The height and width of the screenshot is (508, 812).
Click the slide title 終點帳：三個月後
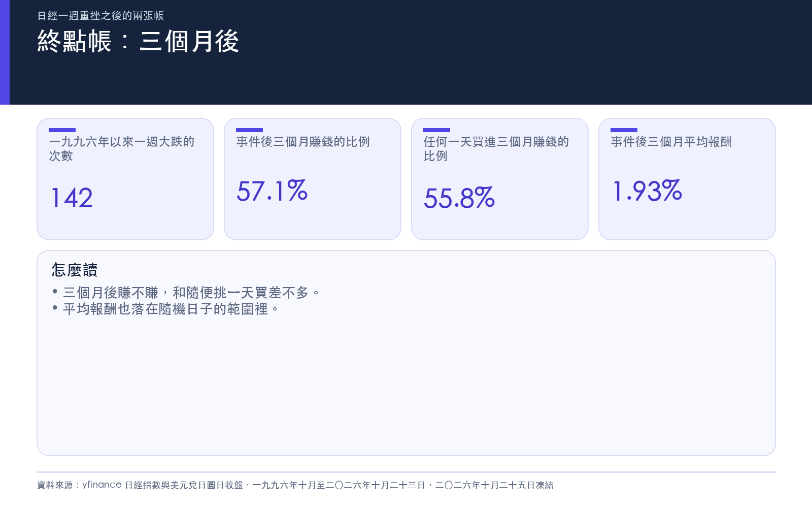pyautogui.click(x=138, y=41)
